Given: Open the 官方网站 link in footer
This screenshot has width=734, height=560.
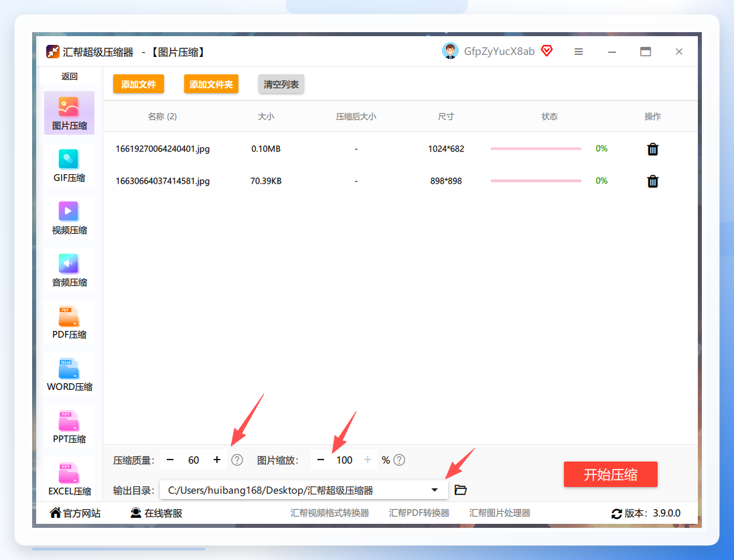Looking at the screenshot, I should click(76, 513).
